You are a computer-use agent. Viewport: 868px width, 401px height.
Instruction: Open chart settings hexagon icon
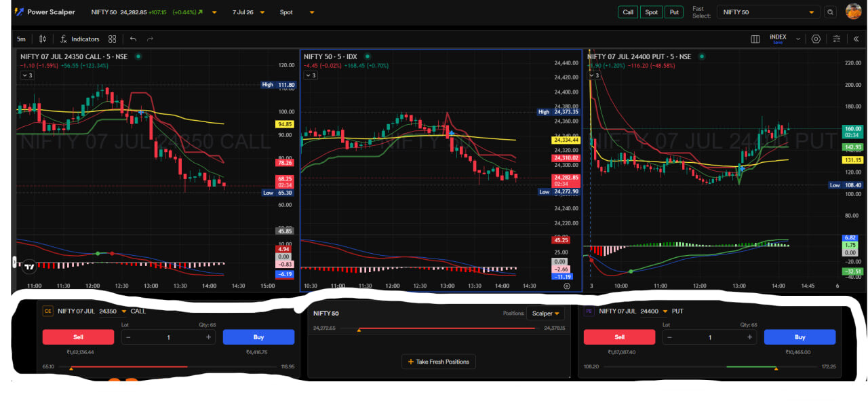pyautogui.click(x=816, y=39)
